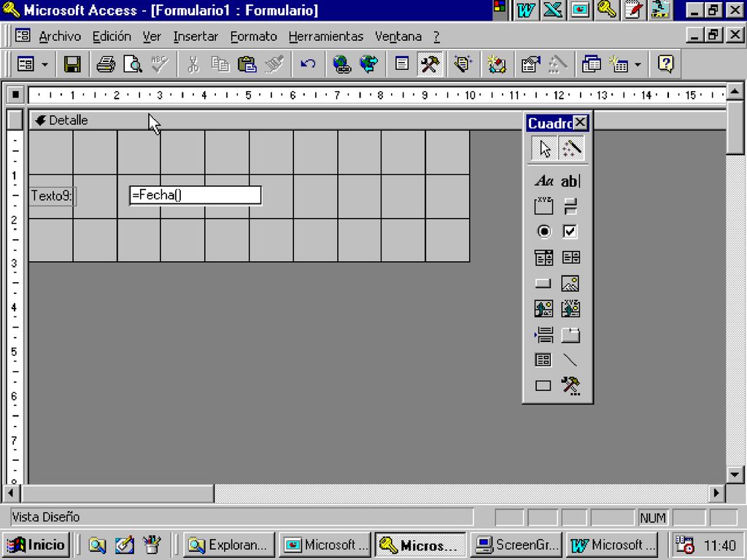Select the Option Group tool
The image size is (747, 560).
(544, 206)
